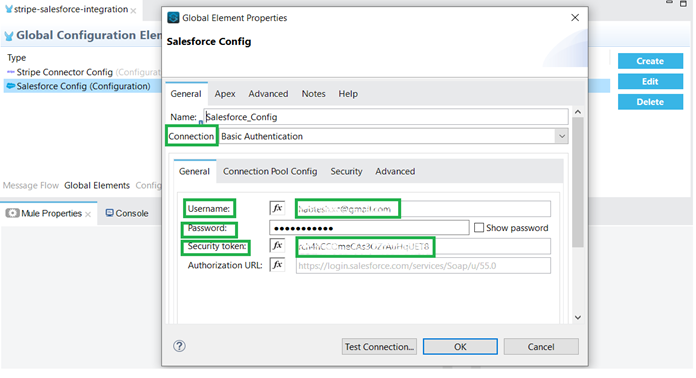Viewport: 696px width, 378px height.
Task: Click the fx button beside Authorization URL
Action: click(277, 265)
